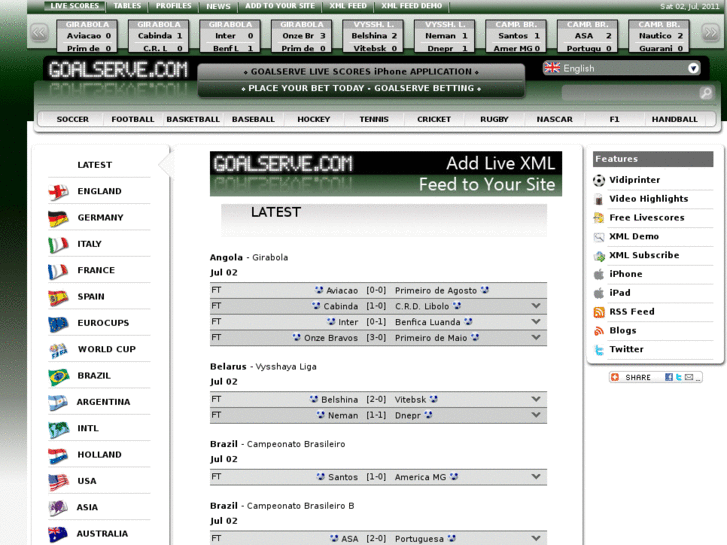727x545 pixels.
Task: Click the World Cup icon
Action: point(58,350)
